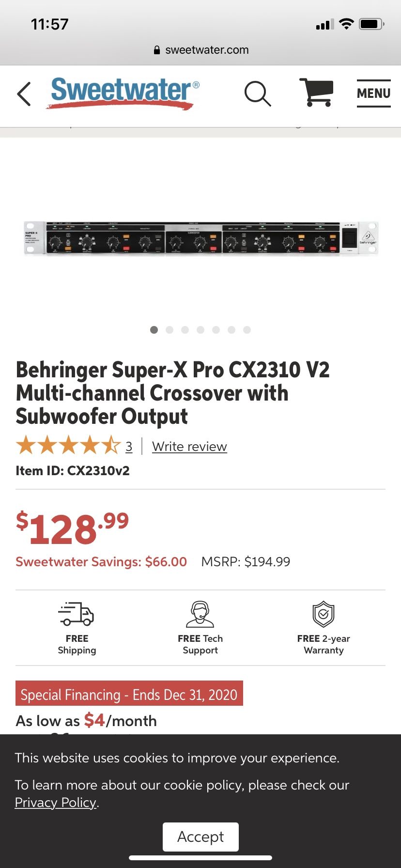Tap the $4/month financing offer text

(86, 721)
